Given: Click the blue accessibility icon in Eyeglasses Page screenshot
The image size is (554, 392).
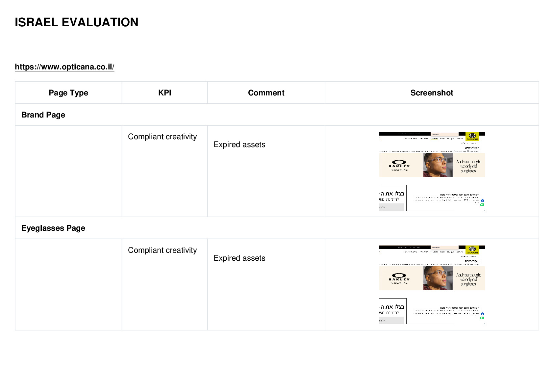Looking at the screenshot, I should pos(483,314).
